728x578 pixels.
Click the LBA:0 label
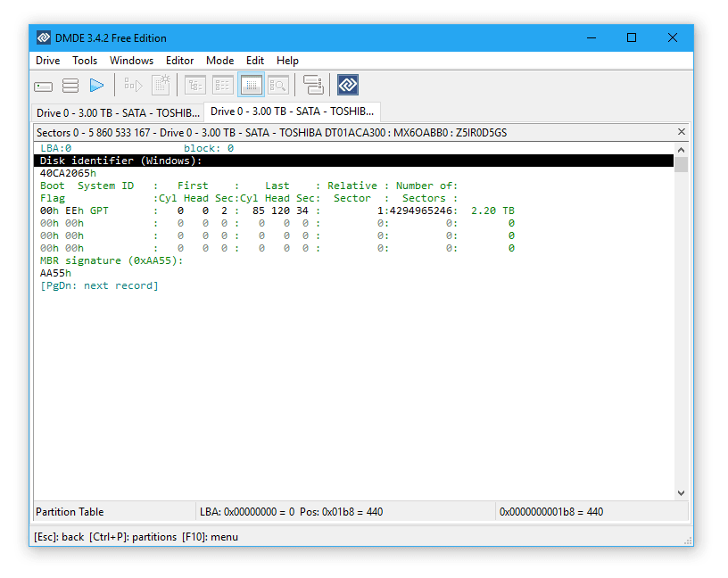click(x=55, y=148)
